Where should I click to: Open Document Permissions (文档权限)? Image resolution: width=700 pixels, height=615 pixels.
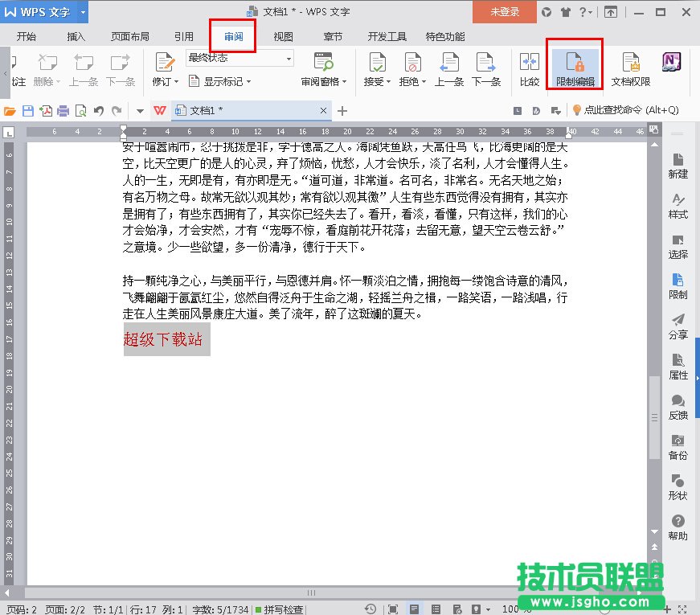[630, 66]
